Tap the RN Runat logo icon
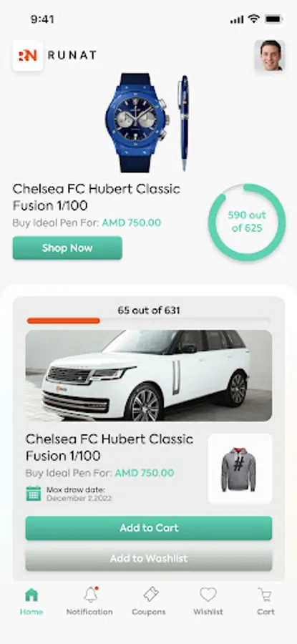 click(28, 55)
